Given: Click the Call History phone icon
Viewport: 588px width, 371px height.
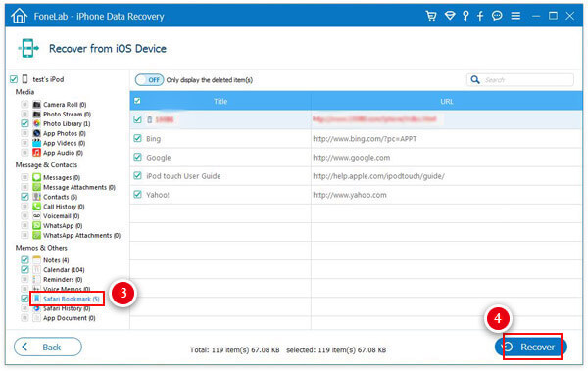Looking at the screenshot, I should (x=37, y=207).
